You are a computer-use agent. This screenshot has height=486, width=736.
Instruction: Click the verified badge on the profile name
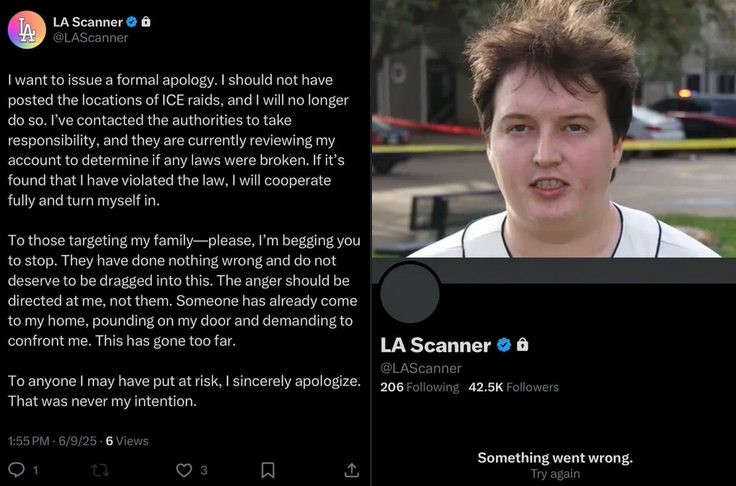504,345
